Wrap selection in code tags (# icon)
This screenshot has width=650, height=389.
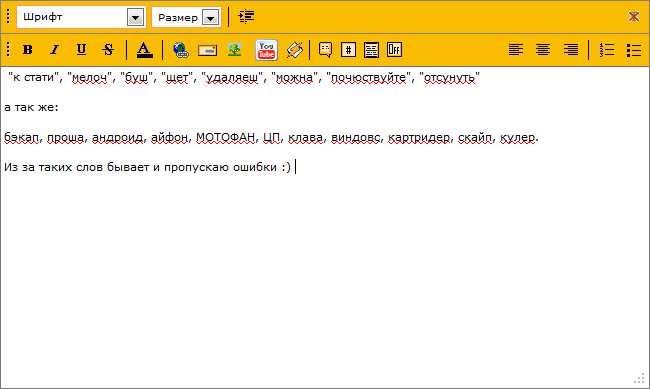(348, 50)
